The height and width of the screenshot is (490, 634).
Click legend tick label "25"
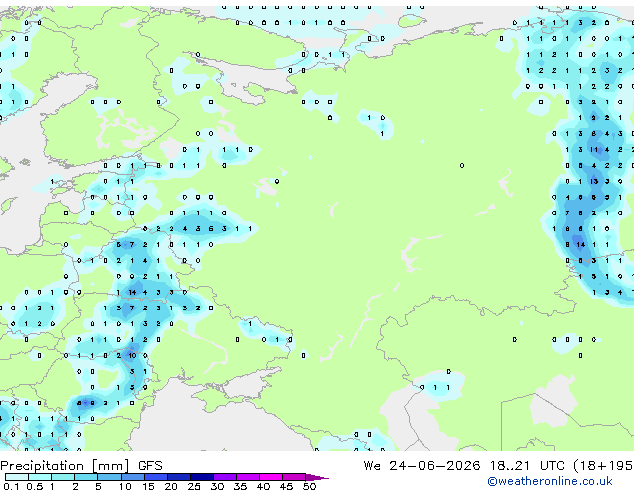pyautogui.click(x=194, y=486)
